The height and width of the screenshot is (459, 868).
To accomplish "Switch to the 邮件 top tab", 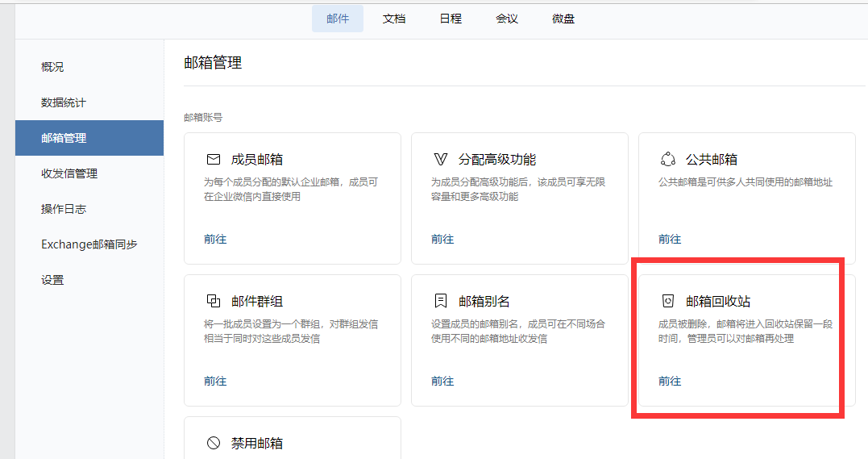I will (338, 19).
